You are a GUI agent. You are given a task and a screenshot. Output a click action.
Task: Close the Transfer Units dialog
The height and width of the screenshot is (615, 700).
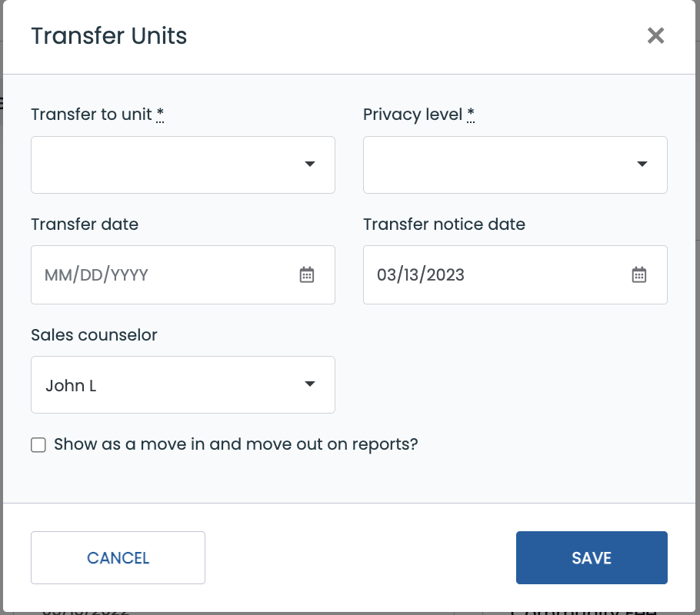655,35
